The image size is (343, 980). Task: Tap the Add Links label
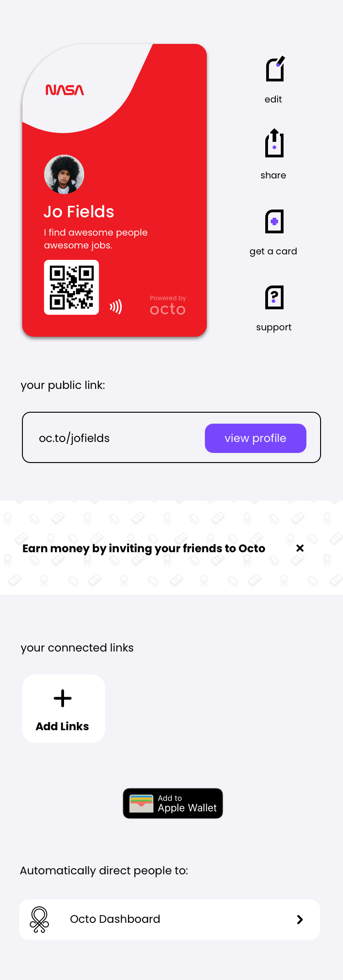(62, 726)
